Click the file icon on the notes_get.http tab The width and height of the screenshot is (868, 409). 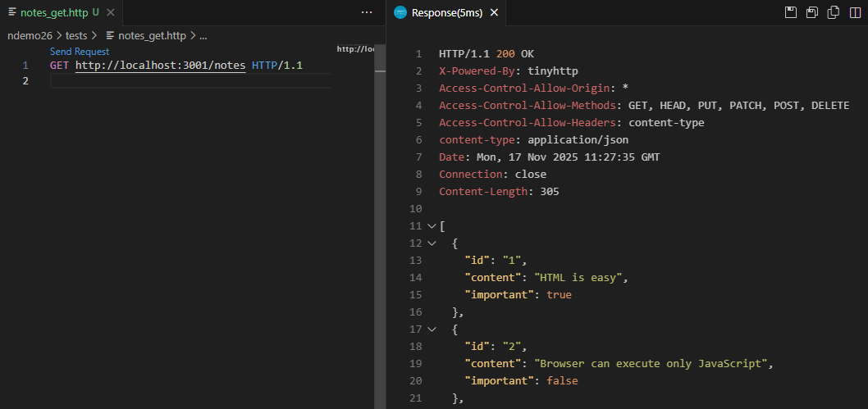(11, 13)
